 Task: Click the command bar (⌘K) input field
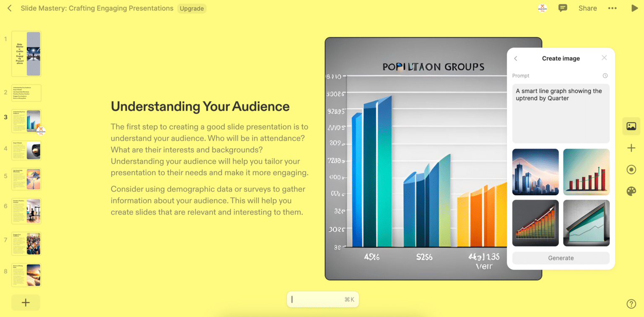[322, 299]
